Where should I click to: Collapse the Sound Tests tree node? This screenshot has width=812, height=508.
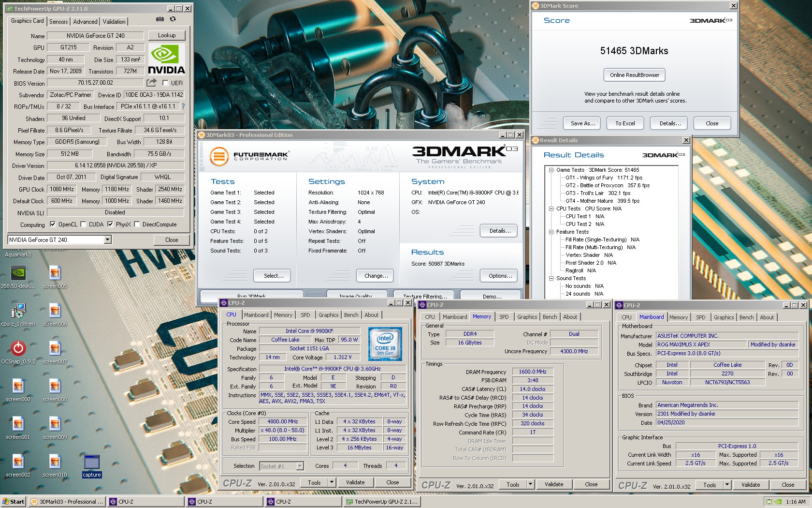551,278
